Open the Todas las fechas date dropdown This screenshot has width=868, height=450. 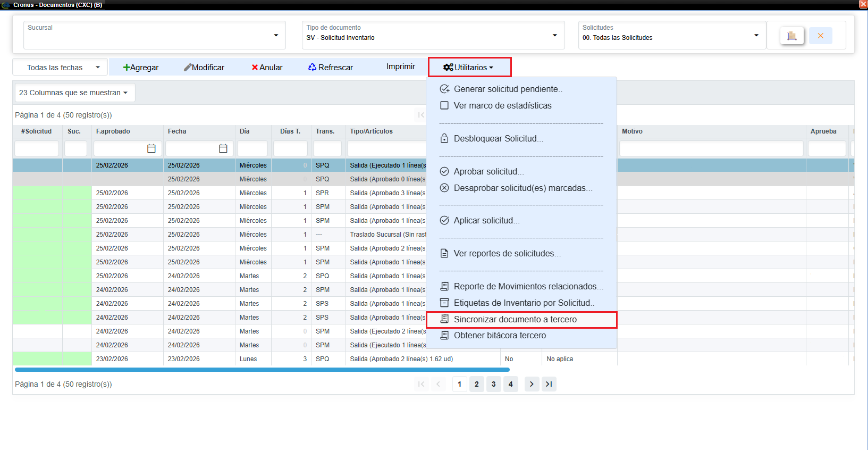click(60, 68)
